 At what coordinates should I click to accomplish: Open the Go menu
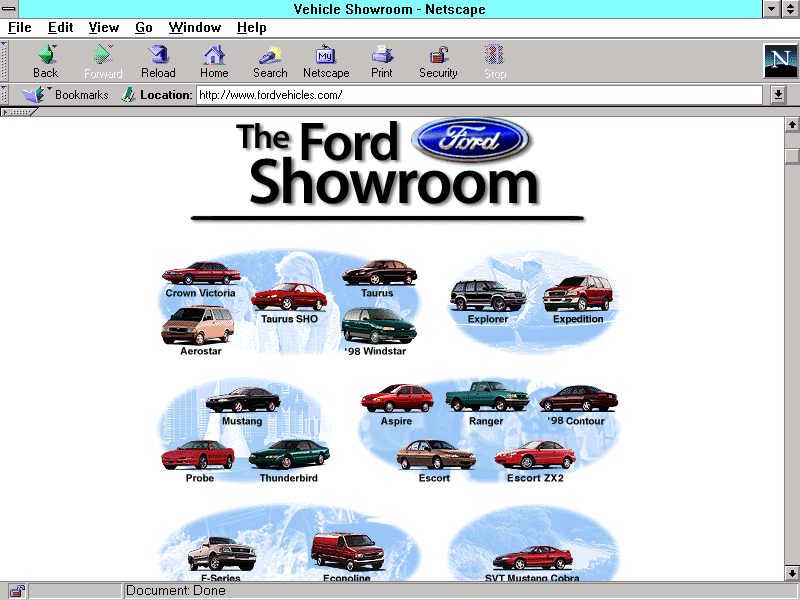pyautogui.click(x=144, y=28)
